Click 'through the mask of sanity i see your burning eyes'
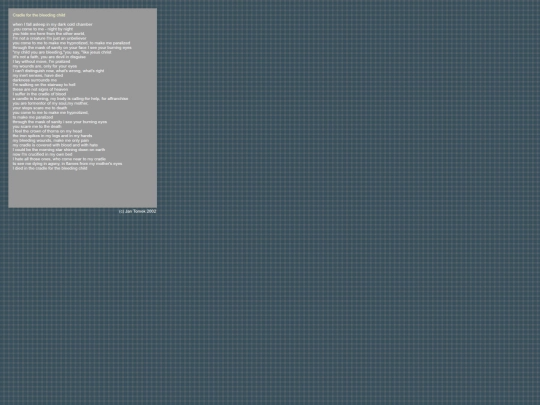 click(60, 122)
